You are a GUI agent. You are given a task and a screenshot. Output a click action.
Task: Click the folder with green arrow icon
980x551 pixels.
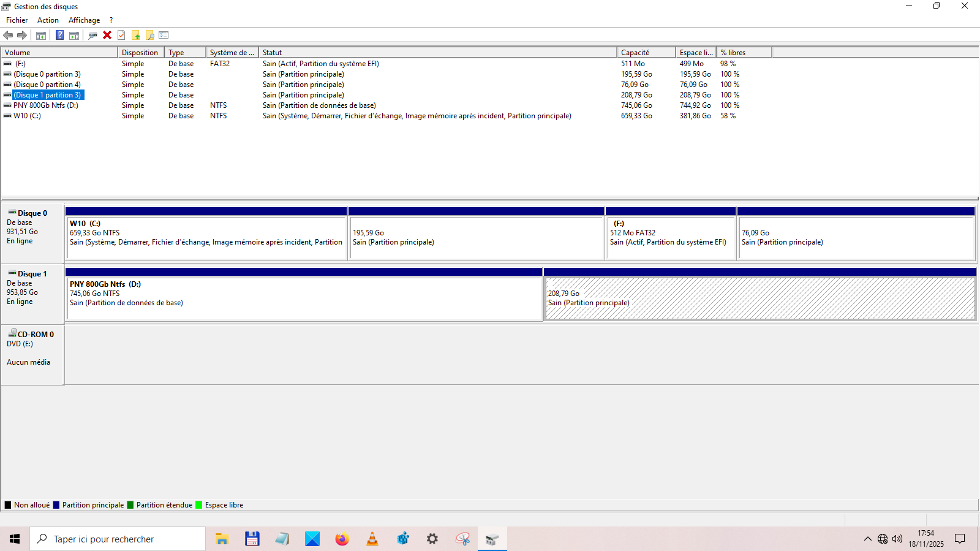coord(136,35)
